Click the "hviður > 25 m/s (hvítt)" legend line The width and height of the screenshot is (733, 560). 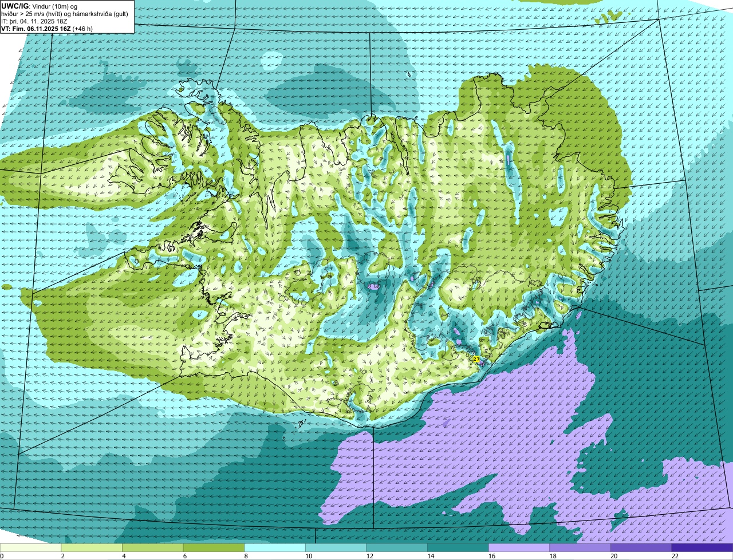click(x=65, y=13)
